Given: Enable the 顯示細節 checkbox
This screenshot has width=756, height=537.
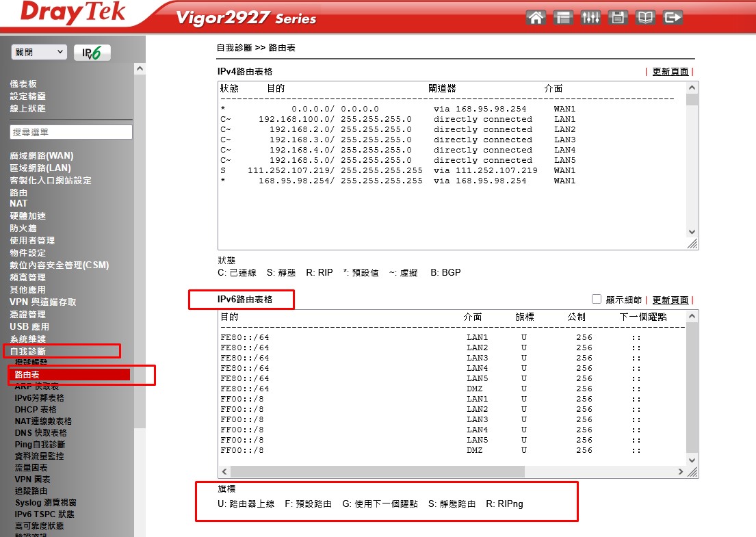Looking at the screenshot, I should pos(597,299).
